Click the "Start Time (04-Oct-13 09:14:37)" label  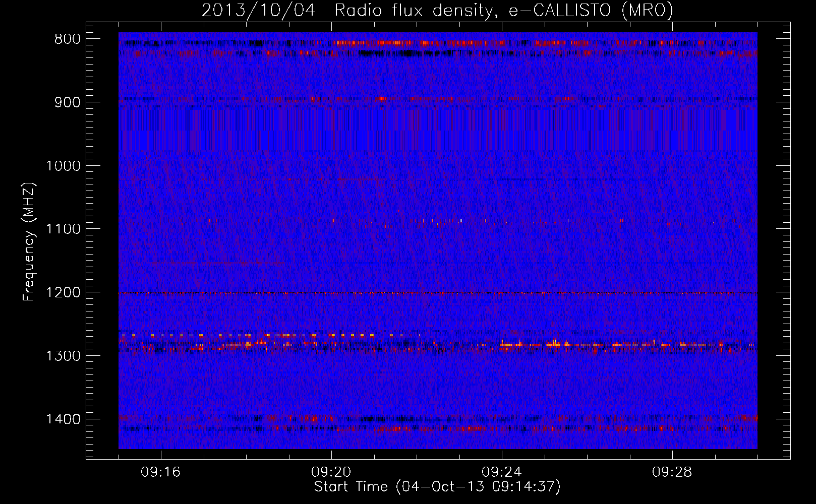tap(437, 487)
